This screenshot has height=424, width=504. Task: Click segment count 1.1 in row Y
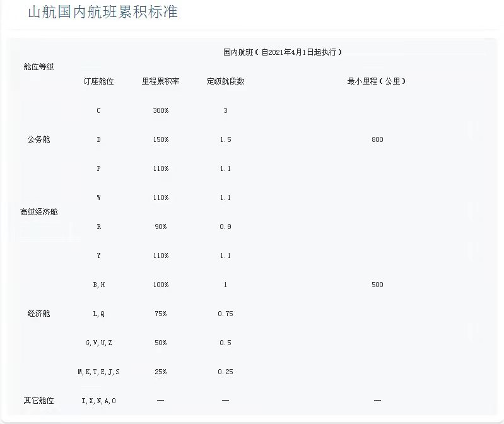tap(225, 256)
